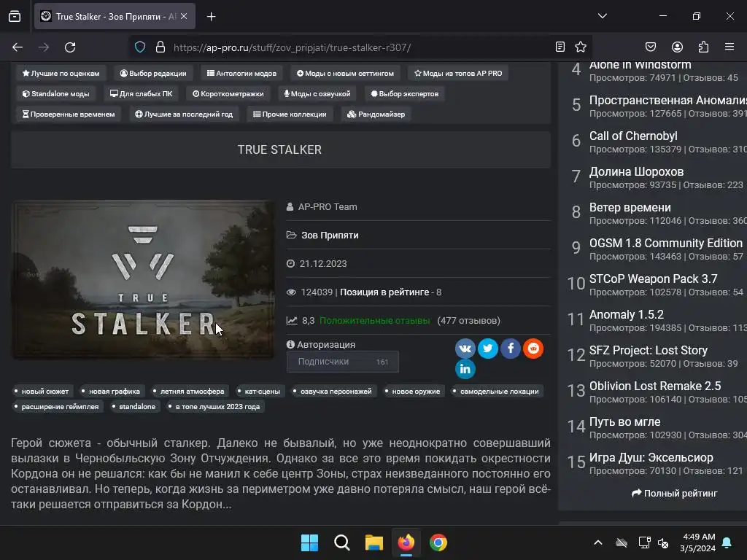
Task: Open the Pocket save icon
Action: coord(651,47)
